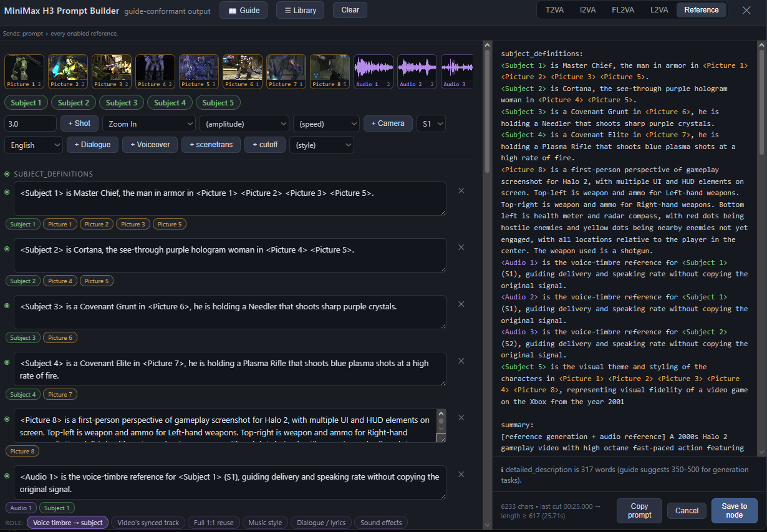Viewport: 767px width, 532px height.
Task: Select the Audio 3 waveform thumbnail
Action: tap(456, 71)
